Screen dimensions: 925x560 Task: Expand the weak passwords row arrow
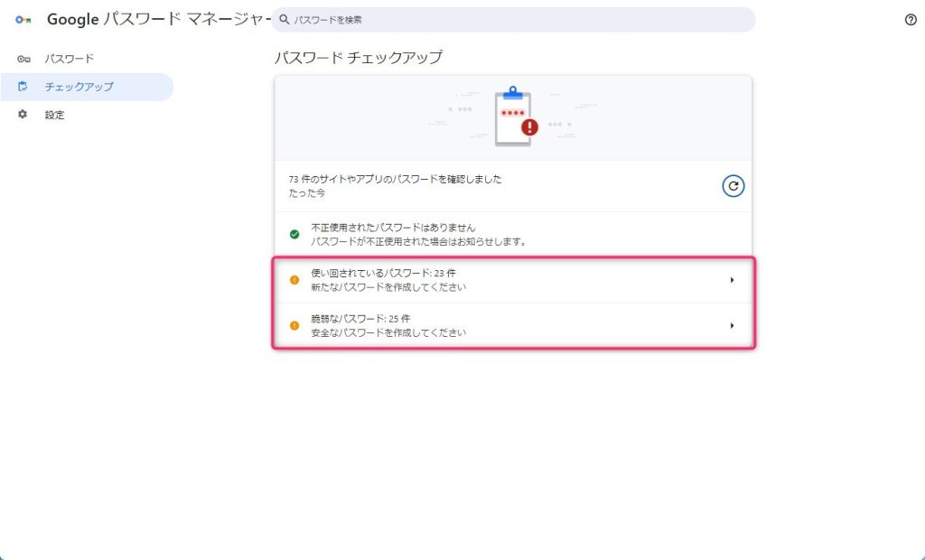(732, 325)
